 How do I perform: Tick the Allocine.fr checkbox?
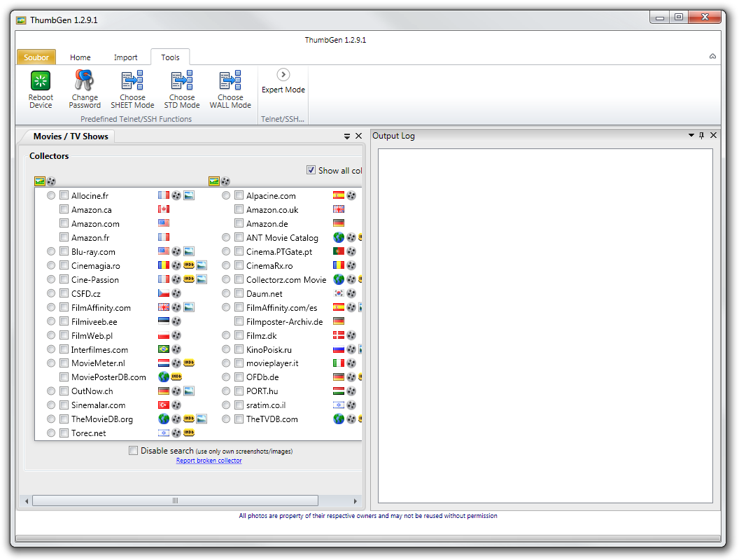pos(64,195)
